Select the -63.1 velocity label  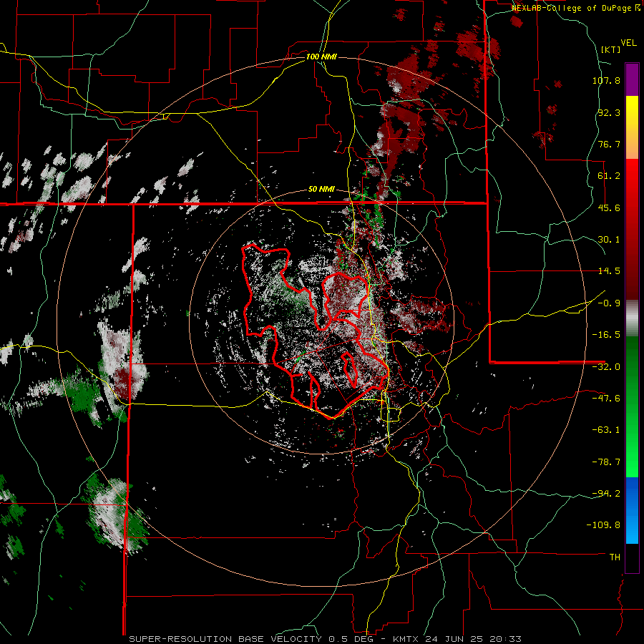[x=606, y=430]
